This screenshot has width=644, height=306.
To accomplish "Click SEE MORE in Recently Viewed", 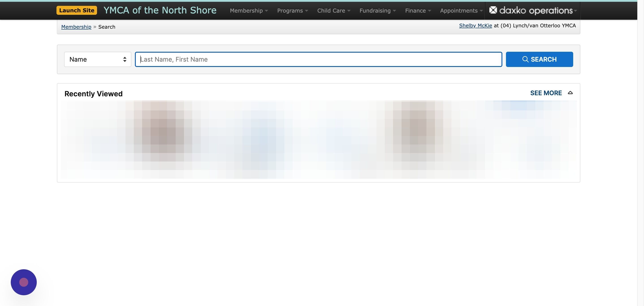I will [546, 93].
